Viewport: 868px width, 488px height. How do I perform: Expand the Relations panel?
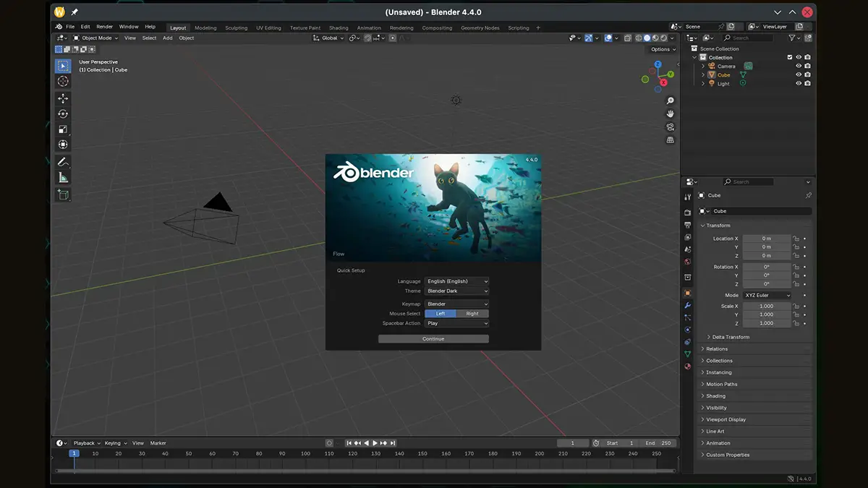pos(757,349)
